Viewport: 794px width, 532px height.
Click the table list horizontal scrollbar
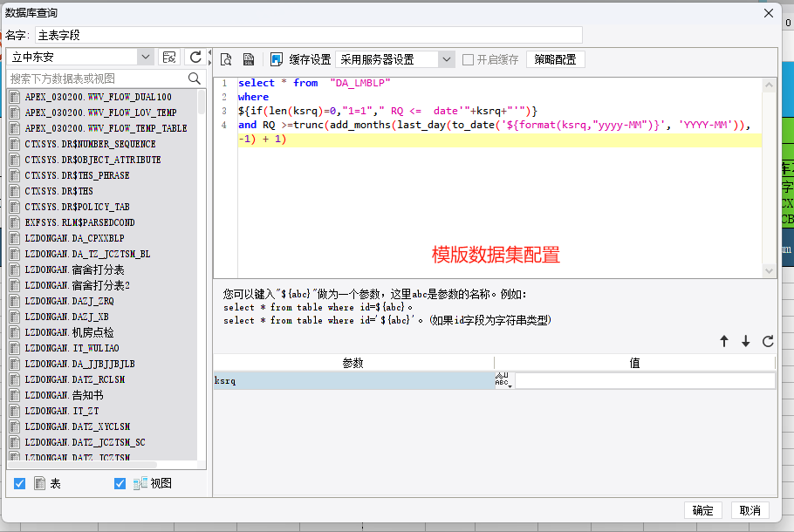(x=84, y=464)
